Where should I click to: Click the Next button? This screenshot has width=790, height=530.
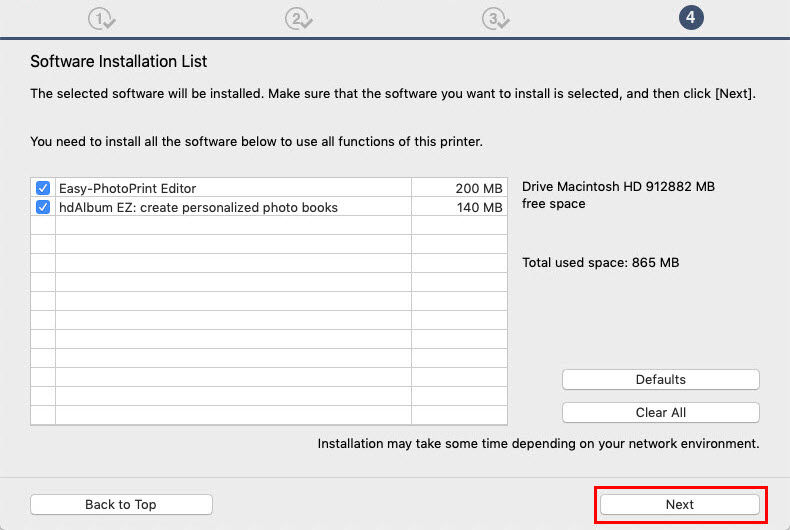tap(680, 504)
